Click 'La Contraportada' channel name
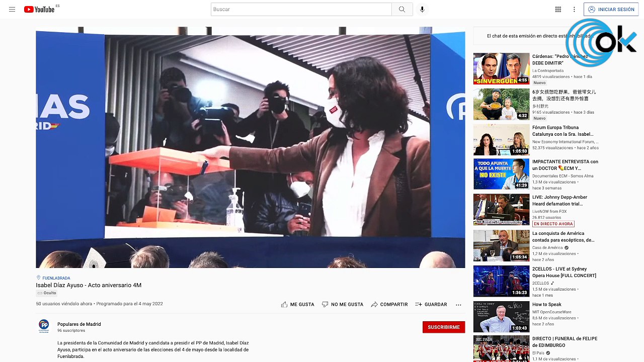The height and width of the screenshot is (362, 644). coord(548,71)
